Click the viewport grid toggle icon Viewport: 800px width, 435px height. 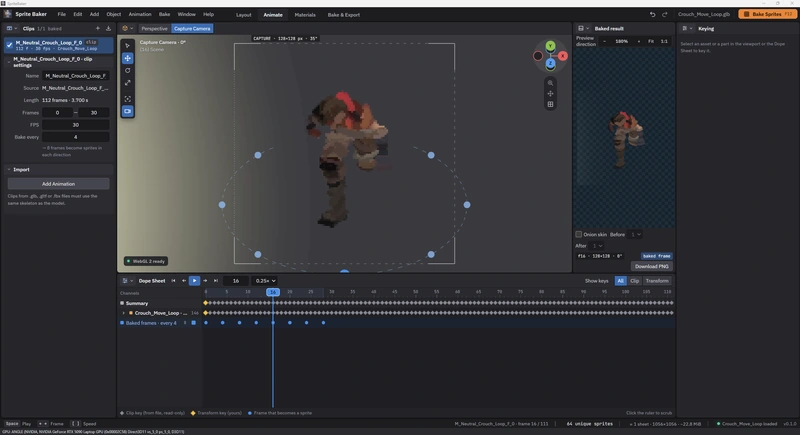point(550,104)
